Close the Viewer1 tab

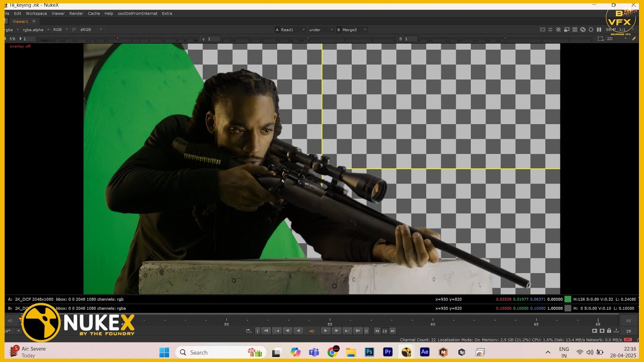[34, 22]
